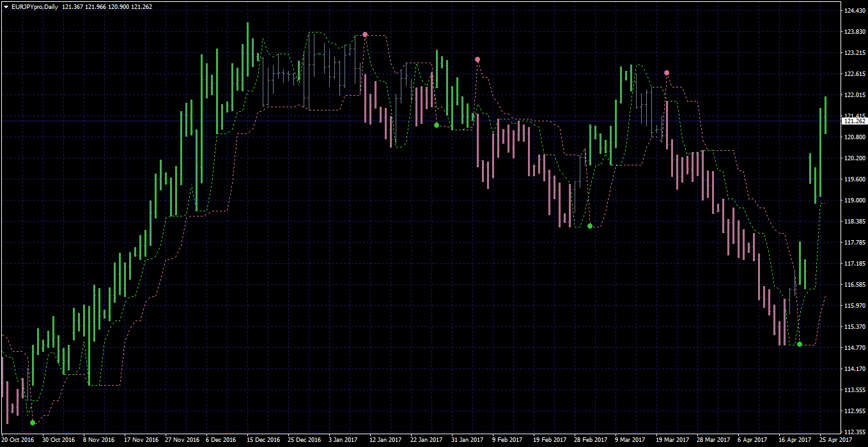Click the 118.385 price level on the axis
Screen dimensions: 868x447
click(x=854, y=221)
